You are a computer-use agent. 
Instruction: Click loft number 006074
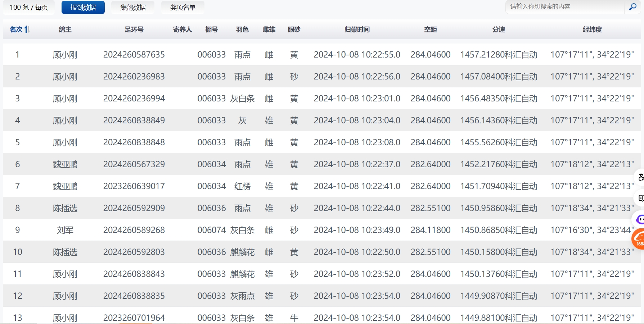(x=212, y=230)
